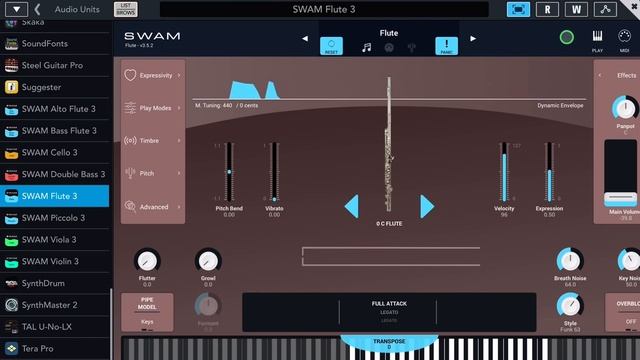
Task: Click the Pitch Bend slider
Action: (x=229, y=171)
